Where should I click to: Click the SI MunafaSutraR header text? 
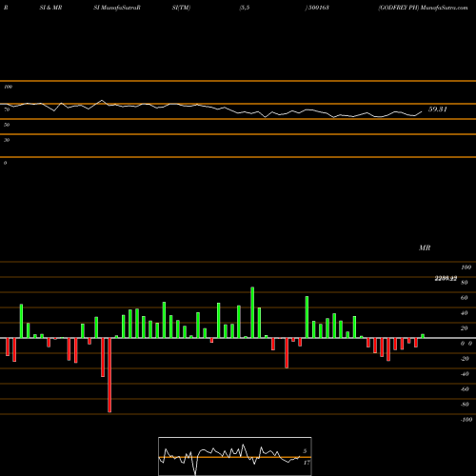[x=117, y=8]
